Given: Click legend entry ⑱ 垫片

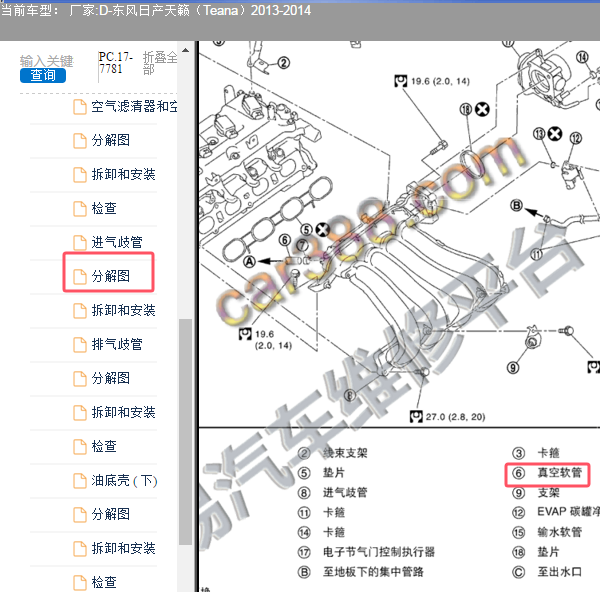Looking at the screenshot, I should click(x=536, y=552).
